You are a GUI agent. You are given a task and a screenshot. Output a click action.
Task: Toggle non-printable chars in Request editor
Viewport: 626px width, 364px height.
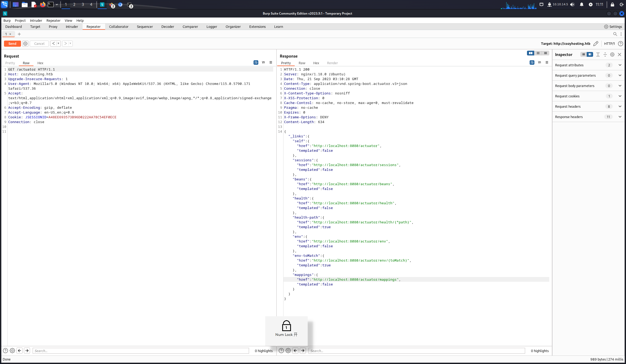(x=263, y=62)
